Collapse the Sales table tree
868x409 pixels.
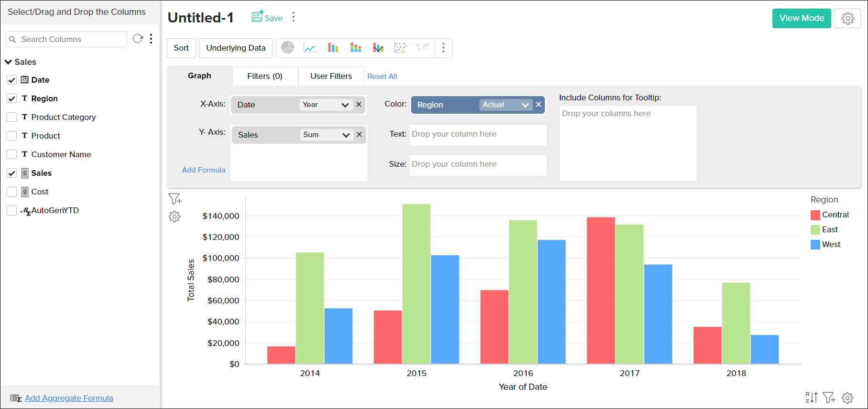pos(9,62)
